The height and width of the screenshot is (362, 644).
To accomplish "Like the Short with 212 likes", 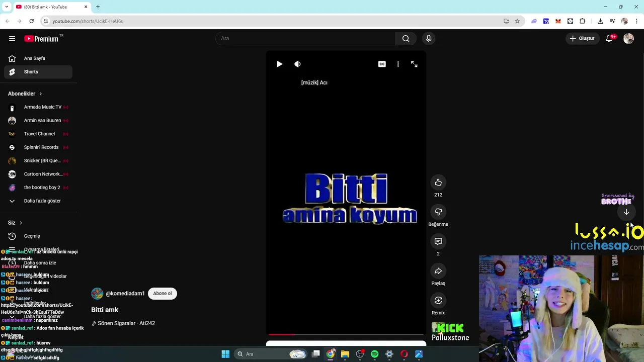I will pos(438,182).
